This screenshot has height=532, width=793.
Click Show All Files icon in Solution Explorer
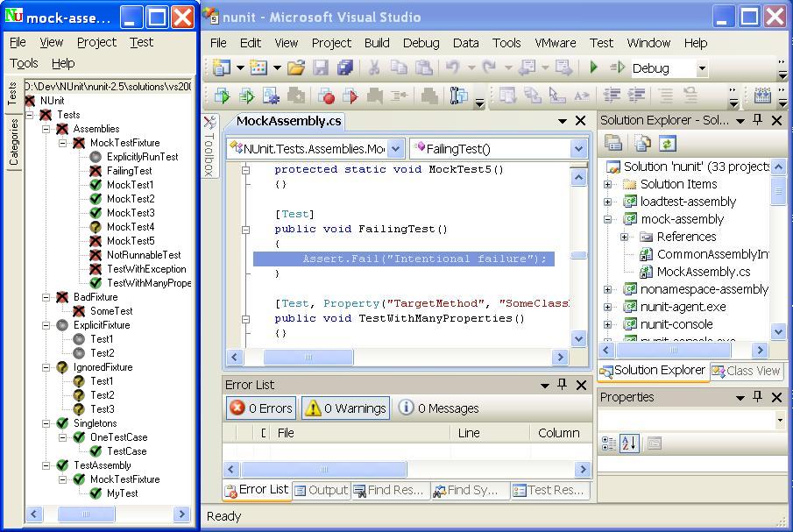(x=642, y=144)
